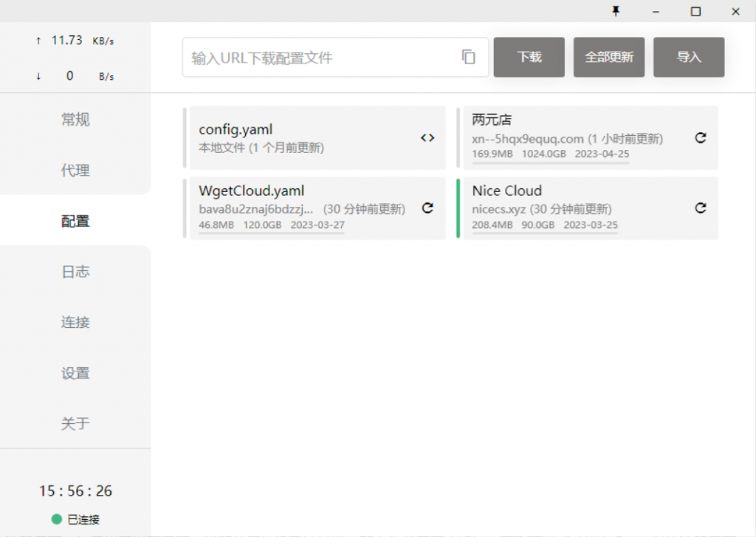Pin the window on top

(616, 11)
